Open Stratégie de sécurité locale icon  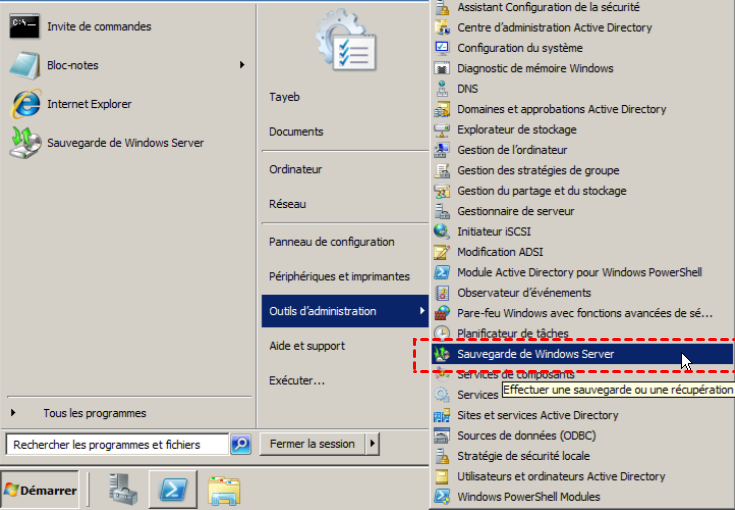[x=442, y=456]
